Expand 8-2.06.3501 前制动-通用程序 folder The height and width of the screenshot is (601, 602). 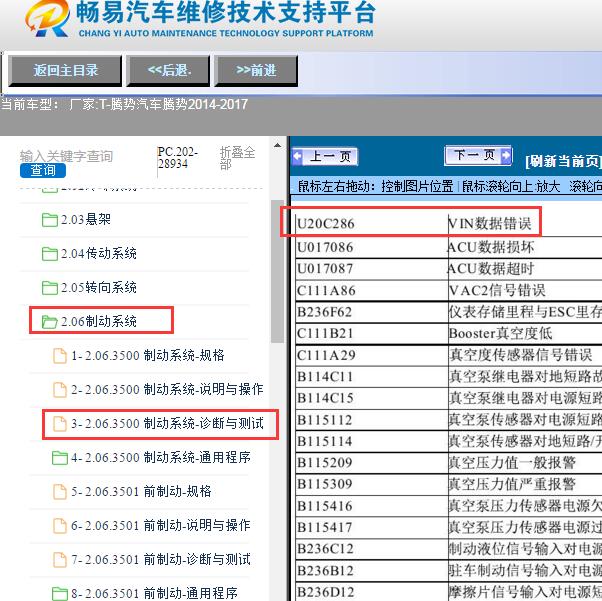[154, 593]
